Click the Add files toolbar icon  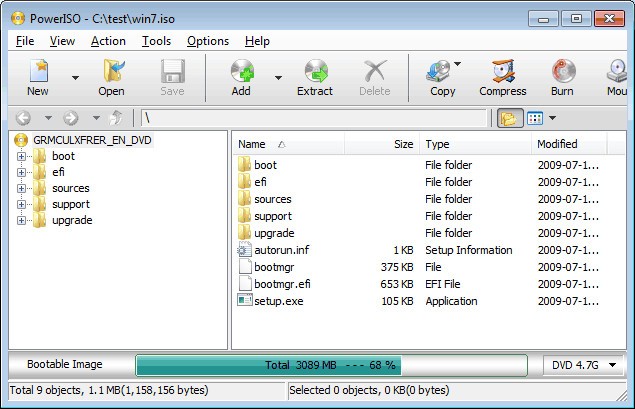pos(241,76)
